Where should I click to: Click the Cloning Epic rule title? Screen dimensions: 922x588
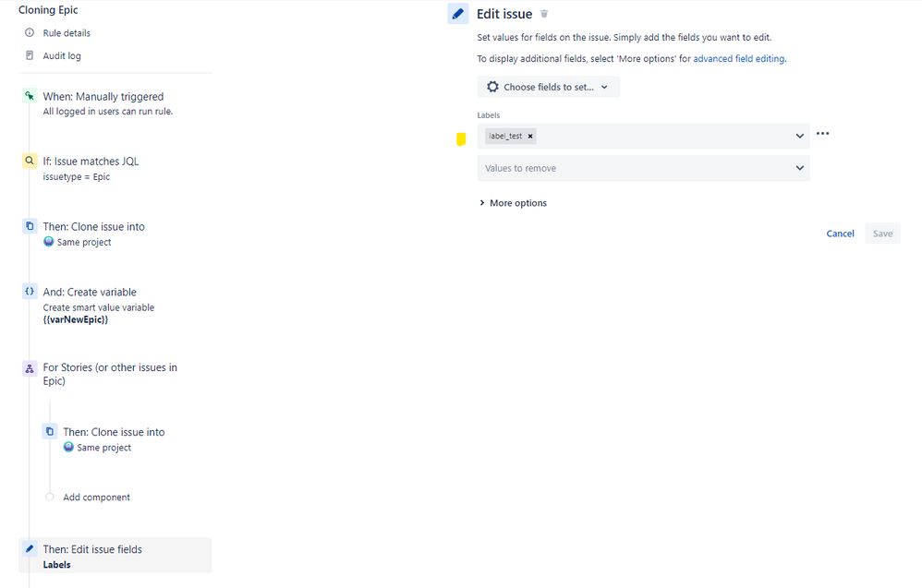pyautogui.click(x=48, y=10)
